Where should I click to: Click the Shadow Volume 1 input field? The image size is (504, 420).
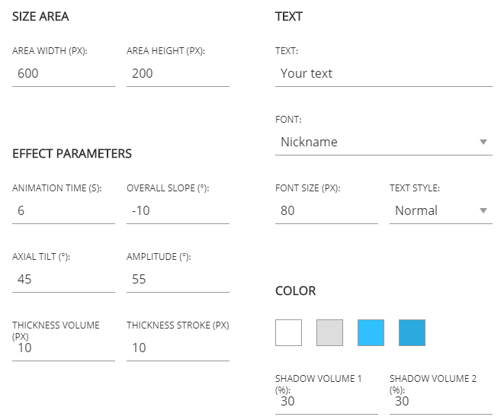[326, 402]
